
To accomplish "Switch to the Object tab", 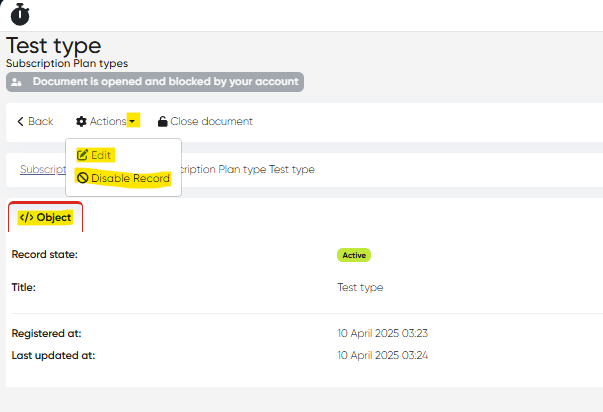I will [x=45, y=217].
